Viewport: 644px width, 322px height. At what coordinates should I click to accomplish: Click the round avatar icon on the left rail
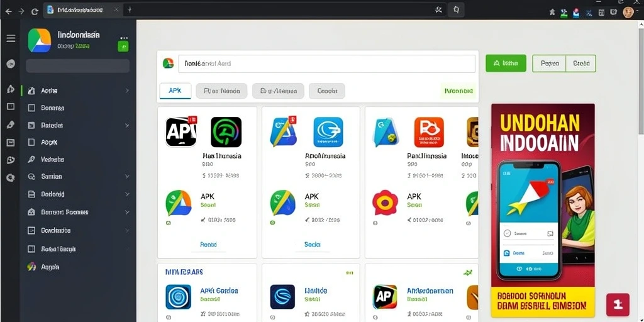click(11, 64)
